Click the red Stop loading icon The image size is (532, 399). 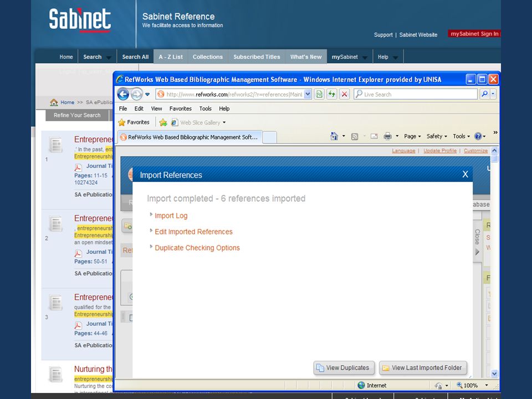(x=344, y=94)
